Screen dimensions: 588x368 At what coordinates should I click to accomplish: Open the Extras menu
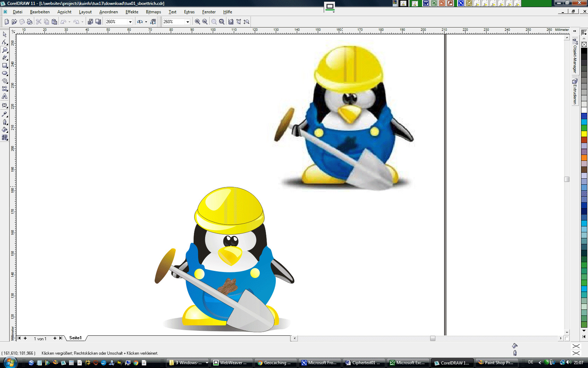(x=189, y=12)
